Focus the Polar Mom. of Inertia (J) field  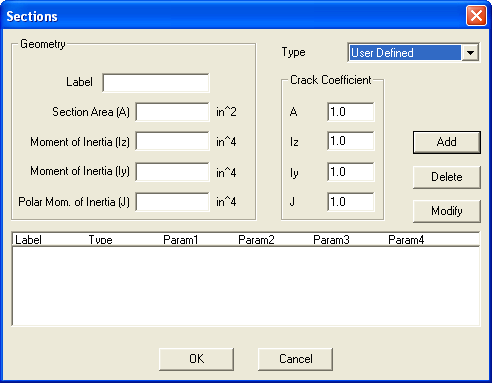click(172, 202)
